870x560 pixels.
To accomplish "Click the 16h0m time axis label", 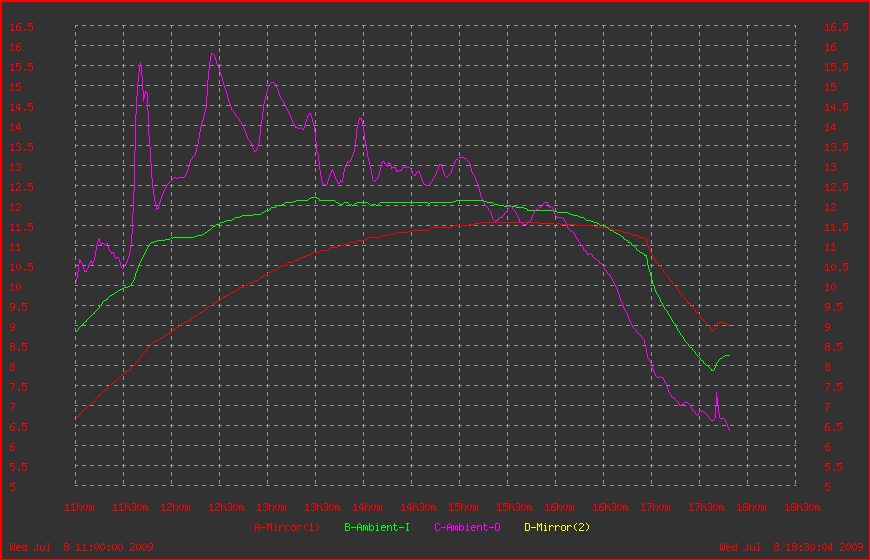I will [559, 507].
